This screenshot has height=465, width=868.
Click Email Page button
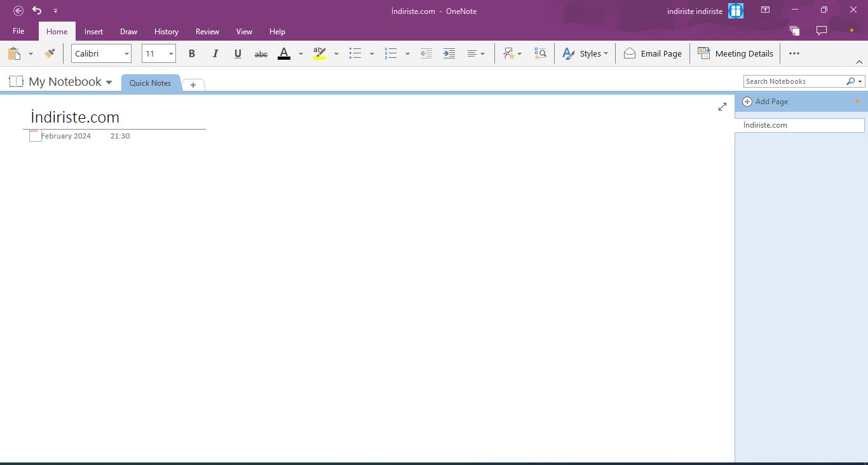pos(653,54)
